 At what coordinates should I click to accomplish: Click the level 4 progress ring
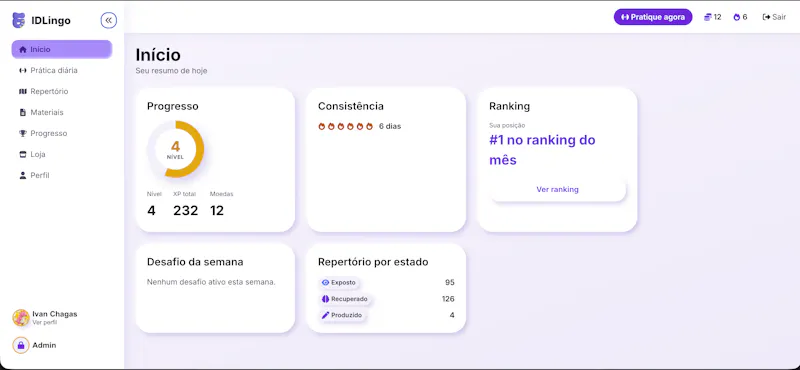[x=175, y=149]
